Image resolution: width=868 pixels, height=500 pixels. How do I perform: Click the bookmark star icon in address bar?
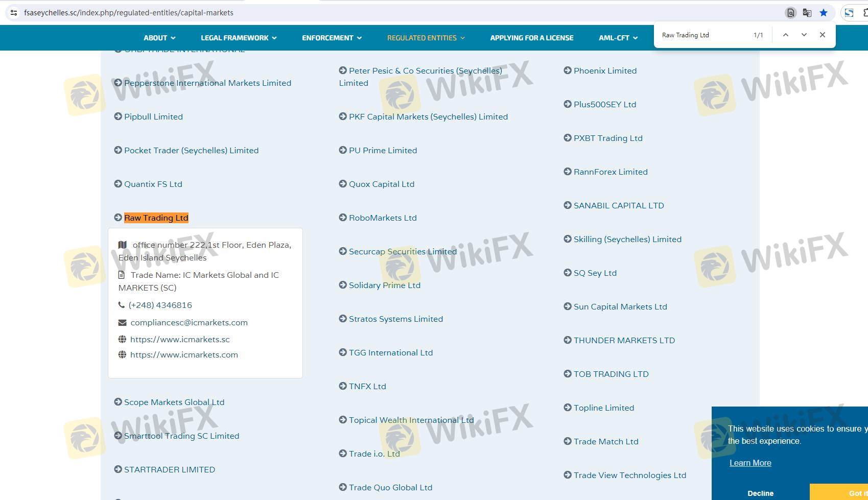point(824,13)
